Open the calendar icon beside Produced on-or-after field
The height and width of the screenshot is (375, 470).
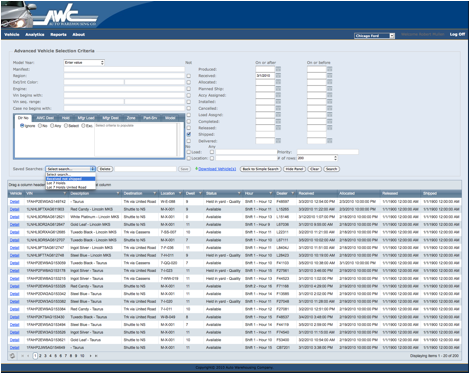tap(278, 69)
